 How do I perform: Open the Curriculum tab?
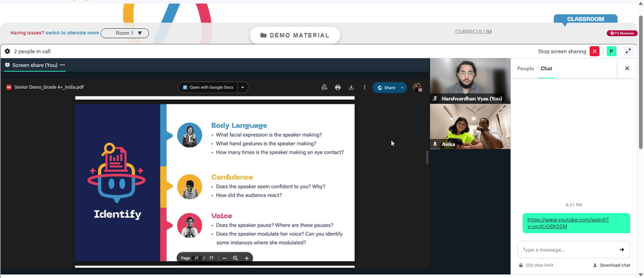tap(473, 32)
